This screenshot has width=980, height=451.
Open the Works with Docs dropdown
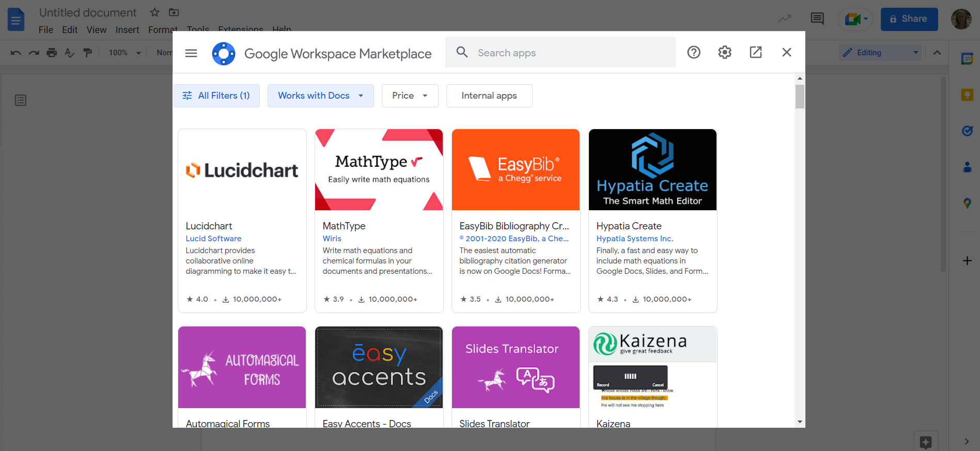coord(320,96)
